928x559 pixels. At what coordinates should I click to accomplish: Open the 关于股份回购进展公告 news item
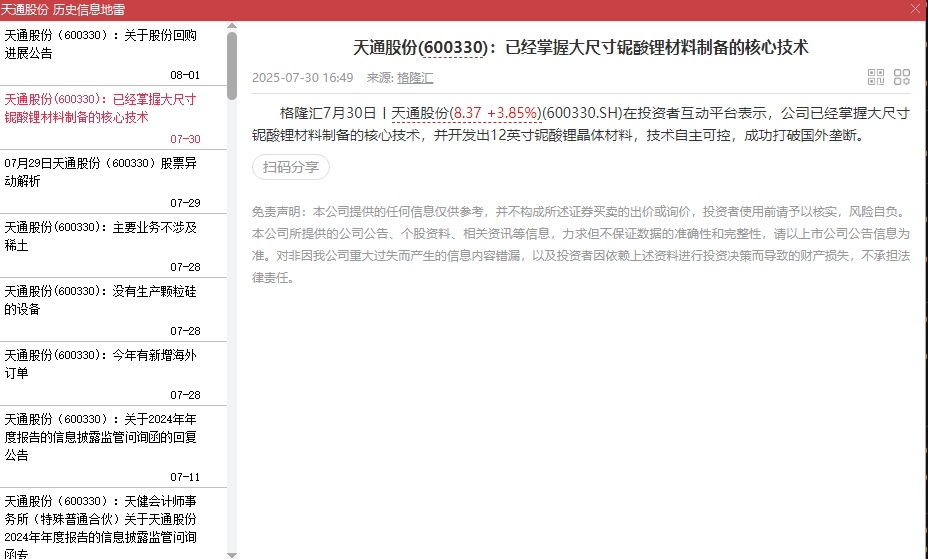click(x=113, y=54)
